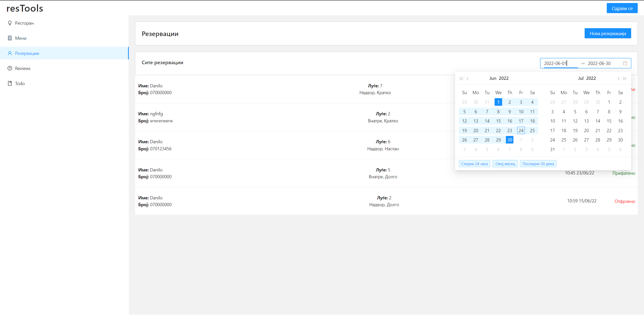This screenshot has width=644, height=325.
Task: Select the Следни 24 часа preset
Action: 474,164
